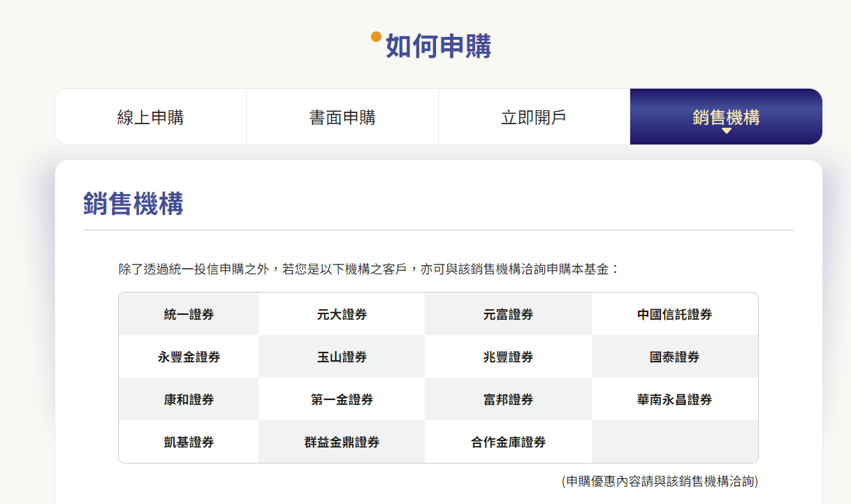This screenshot has height=504, width=851.
Task: Click the 銷售機構 section heading in panel
Action: [133, 204]
